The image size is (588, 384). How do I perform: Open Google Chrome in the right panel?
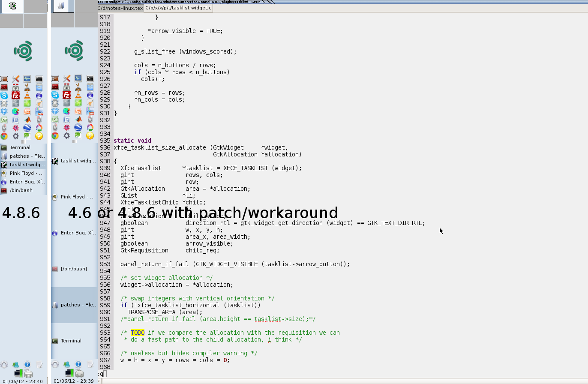pyautogui.click(x=55, y=136)
